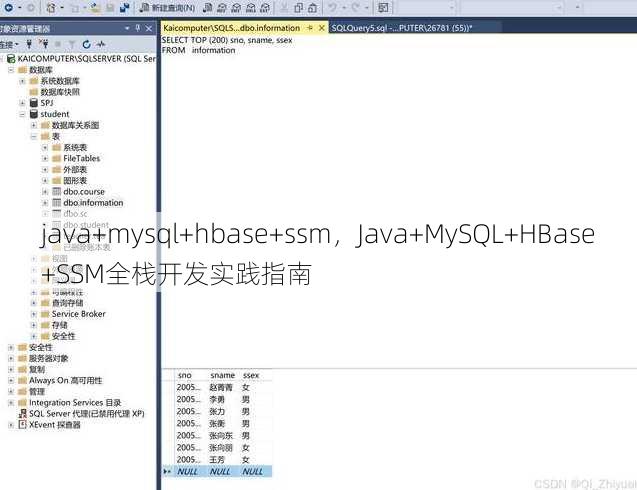Click the copy icon in top toolbar
This screenshot has width=637, height=490.
[x=299, y=7]
